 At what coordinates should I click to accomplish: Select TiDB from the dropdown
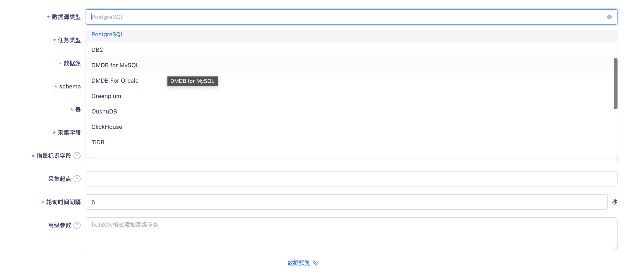tap(351, 142)
